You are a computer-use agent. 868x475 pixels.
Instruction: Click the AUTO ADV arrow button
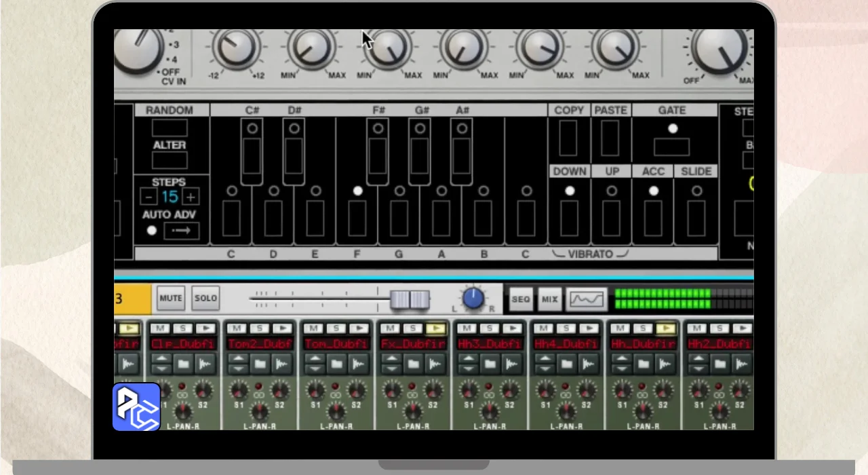(x=181, y=231)
